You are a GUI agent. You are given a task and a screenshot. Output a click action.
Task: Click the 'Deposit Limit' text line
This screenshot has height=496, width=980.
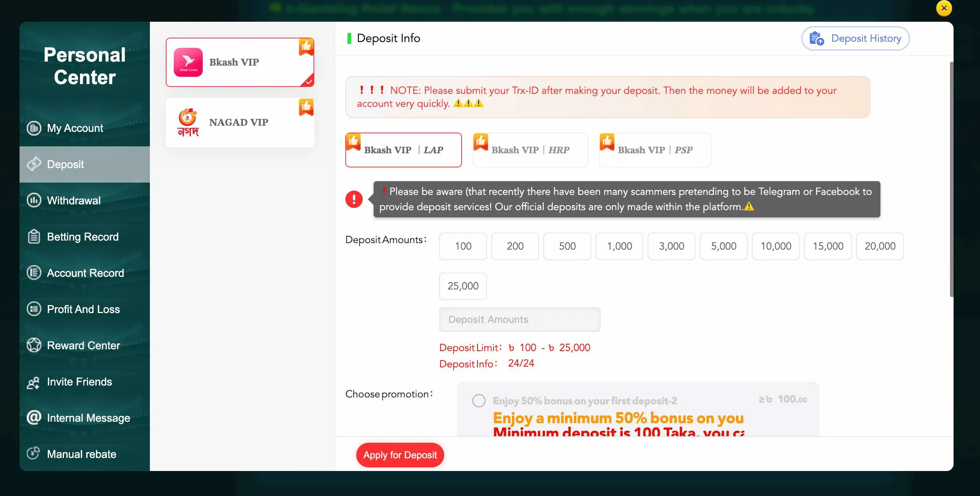pos(515,347)
